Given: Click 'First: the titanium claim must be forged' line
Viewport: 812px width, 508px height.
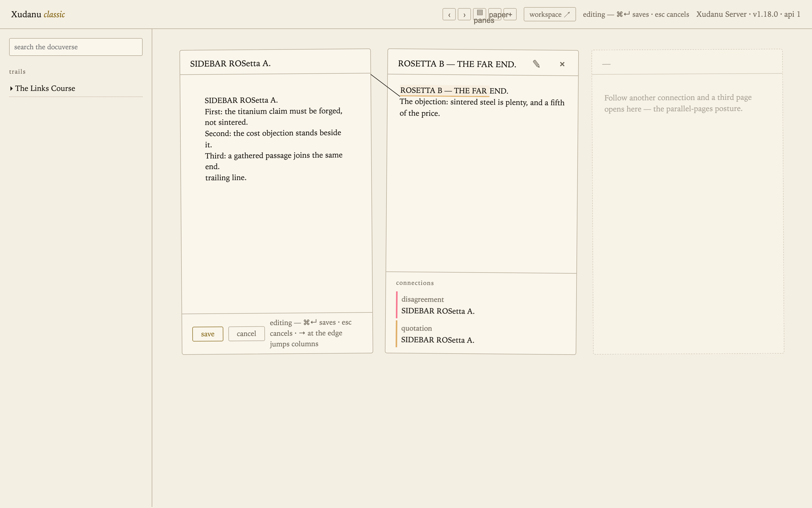Looking at the screenshot, I should point(274,111).
